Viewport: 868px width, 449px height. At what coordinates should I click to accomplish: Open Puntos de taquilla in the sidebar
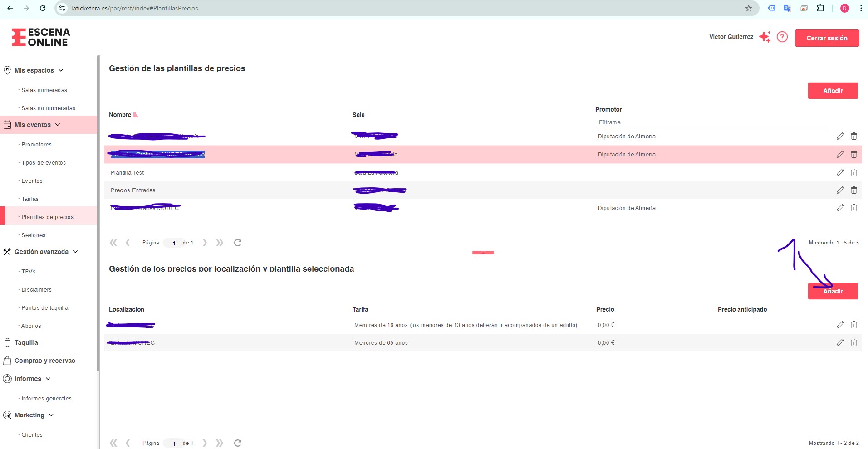pyautogui.click(x=44, y=308)
